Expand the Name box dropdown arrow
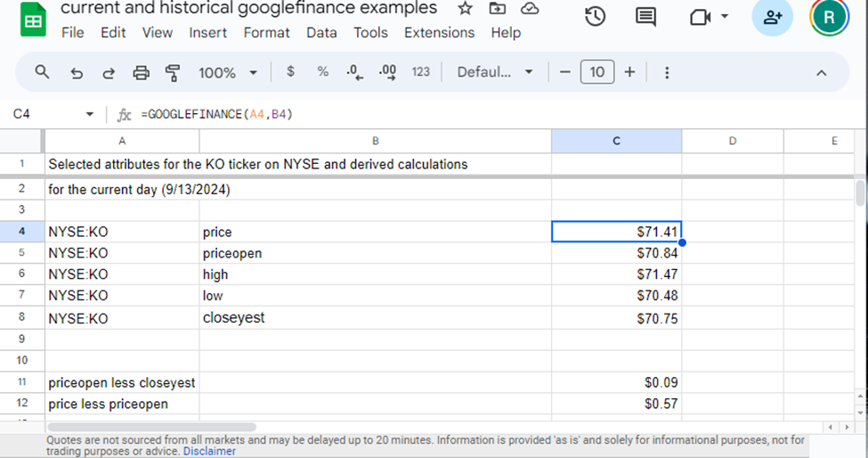Image resolution: width=868 pixels, height=458 pixels. tap(89, 114)
